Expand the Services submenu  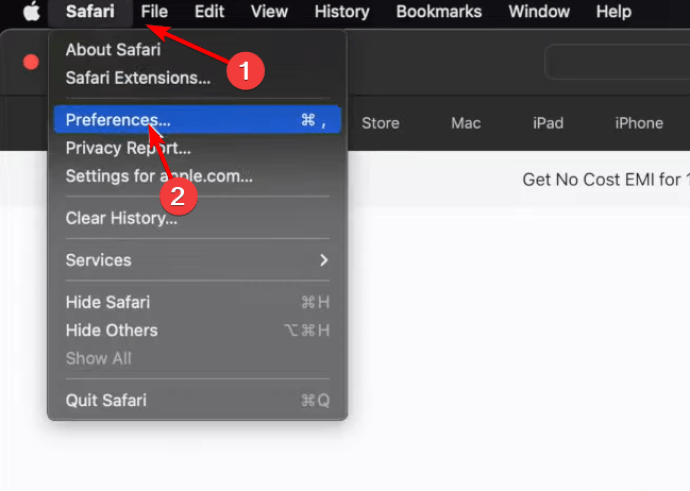(x=197, y=260)
